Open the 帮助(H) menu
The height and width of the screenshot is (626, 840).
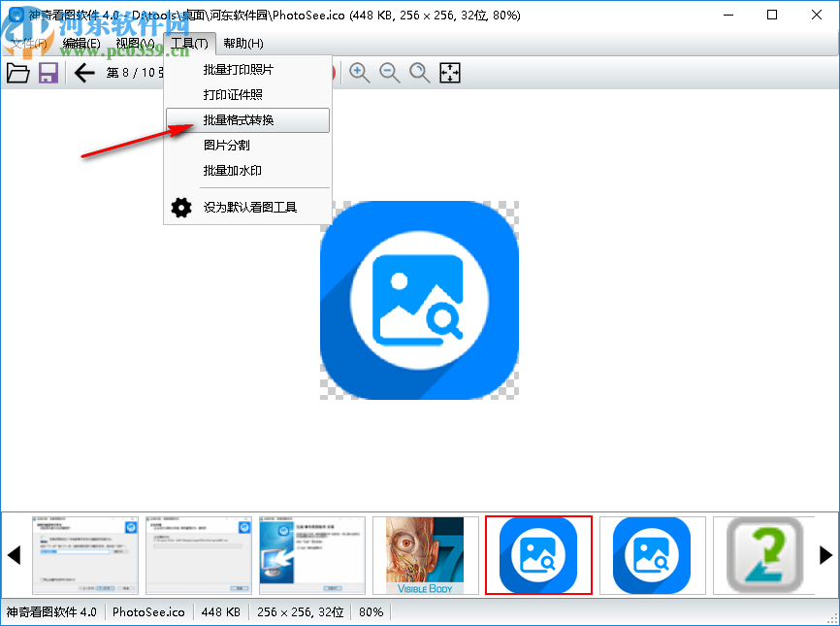243,44
